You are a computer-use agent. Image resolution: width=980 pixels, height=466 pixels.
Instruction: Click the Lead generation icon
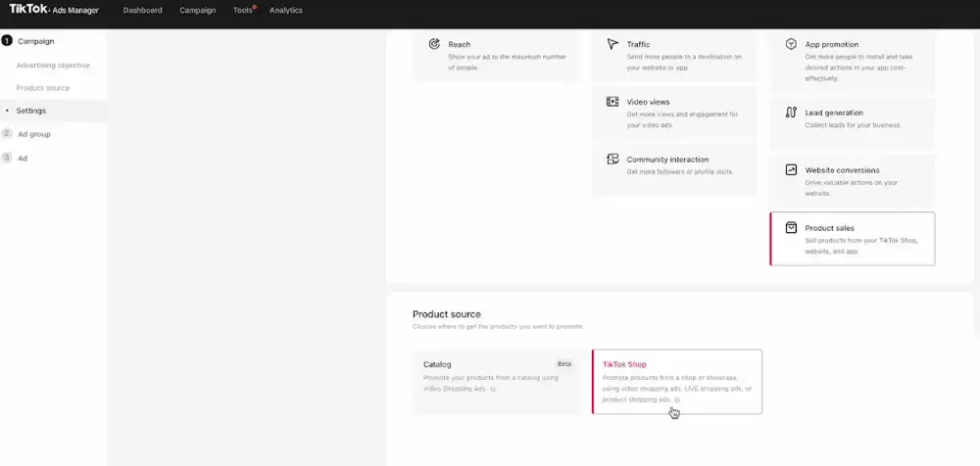click(x=791, y=113)
